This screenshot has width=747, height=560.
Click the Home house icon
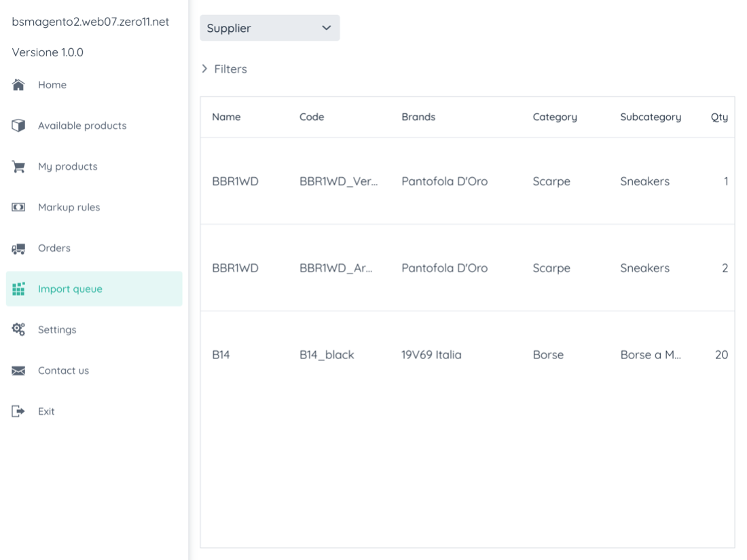point(19,85)
